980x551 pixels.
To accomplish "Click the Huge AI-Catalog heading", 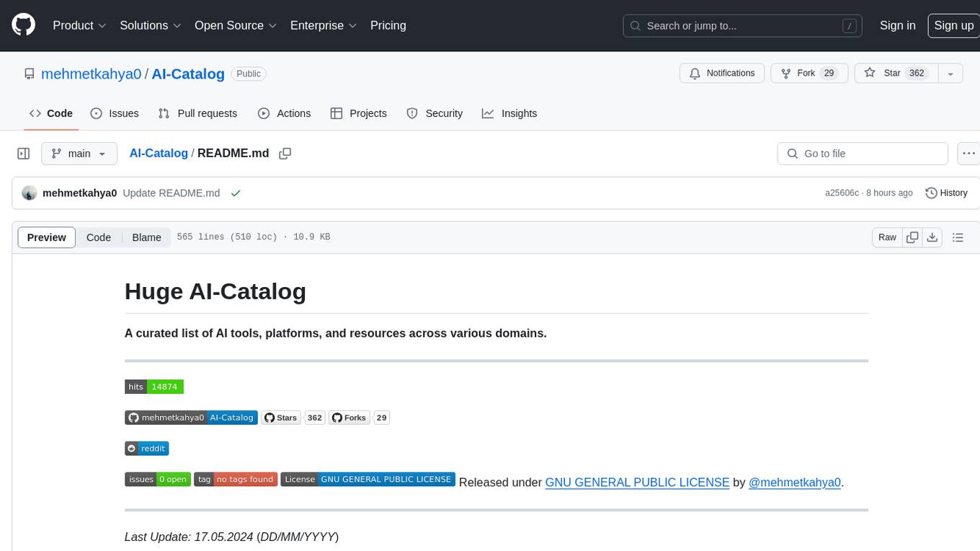I will pos(215,291).
